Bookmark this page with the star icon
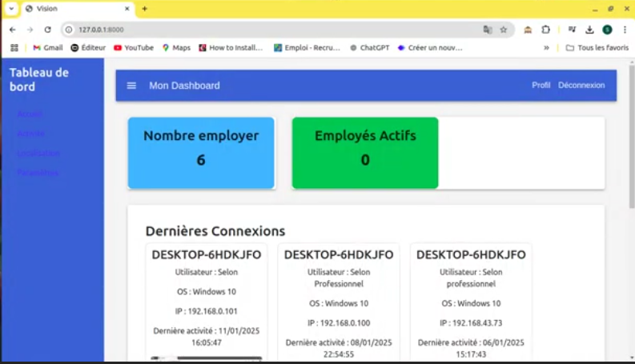The image size is (635, 364). pos(504,30)
